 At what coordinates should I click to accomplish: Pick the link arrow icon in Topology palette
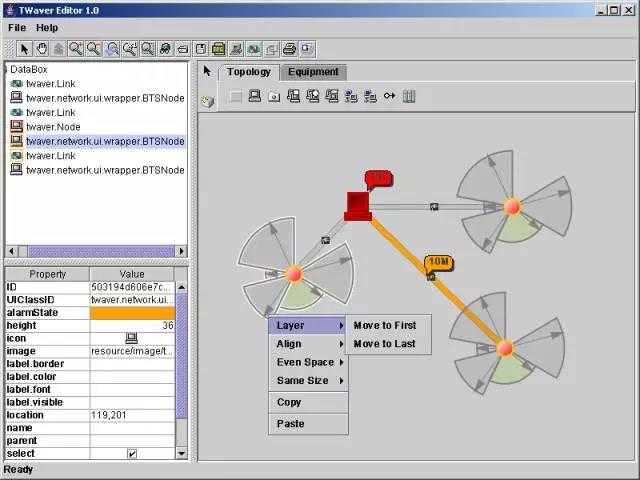389,96
